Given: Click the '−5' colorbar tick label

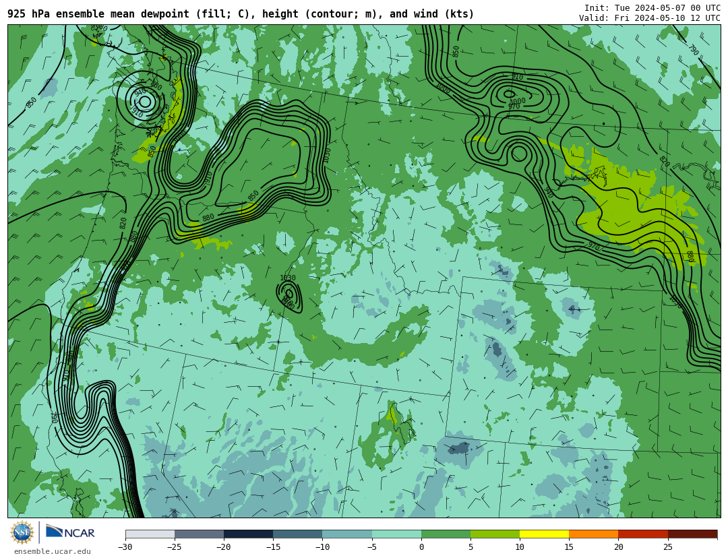Looking at the screenshot, I should (371, 547).
